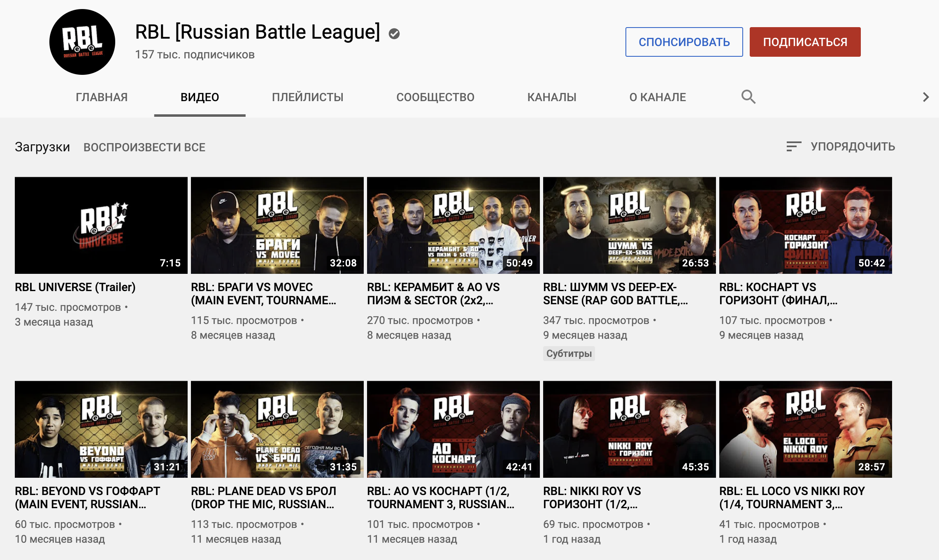Image resolution: width=939 pixels, height=560 pixels.
Task: Click ВОСПРОИЗВЕСТИ ВСЕ to play all uploads
Action: [x=144, y=147]
